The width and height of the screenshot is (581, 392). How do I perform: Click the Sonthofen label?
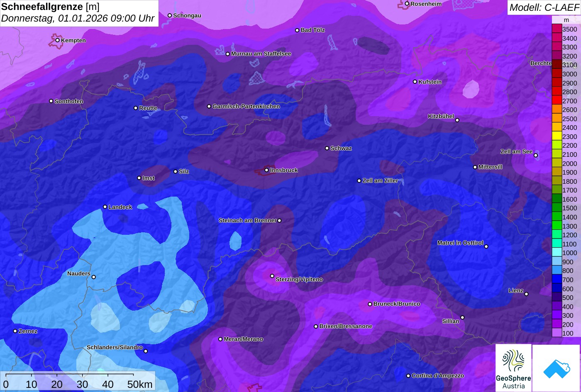tap(69, 102)
